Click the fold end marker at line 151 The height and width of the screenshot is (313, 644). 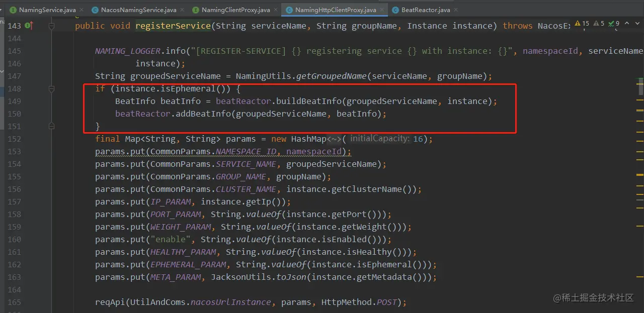pos(51,127)
